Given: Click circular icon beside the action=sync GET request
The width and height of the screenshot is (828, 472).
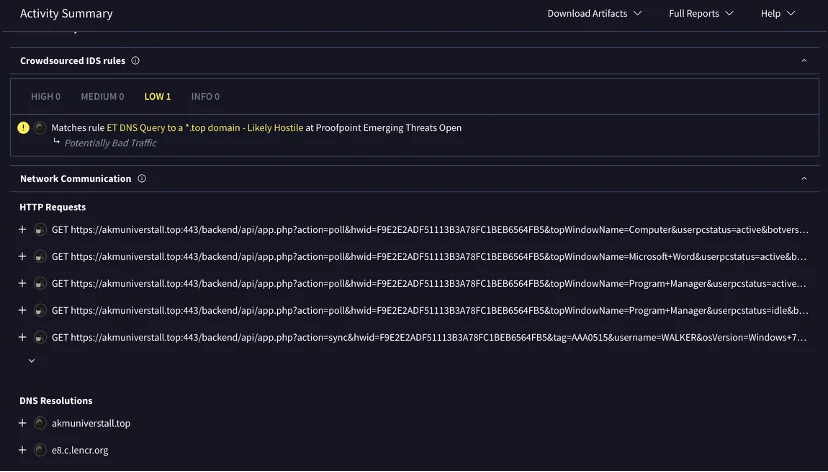Looking at the screenshot, I should click(x=40, y=337).
